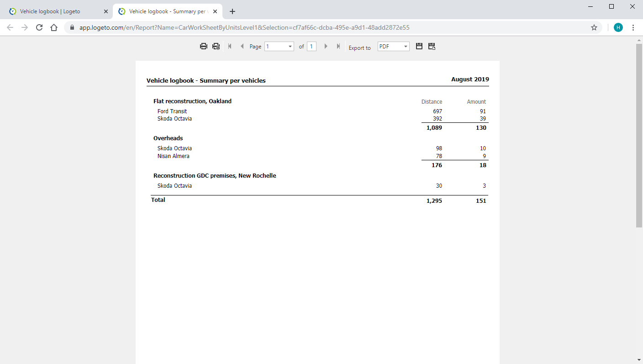Click 'Skoda Octavia' under Overheads
This screenshot has width=643, height=364.
174,148
